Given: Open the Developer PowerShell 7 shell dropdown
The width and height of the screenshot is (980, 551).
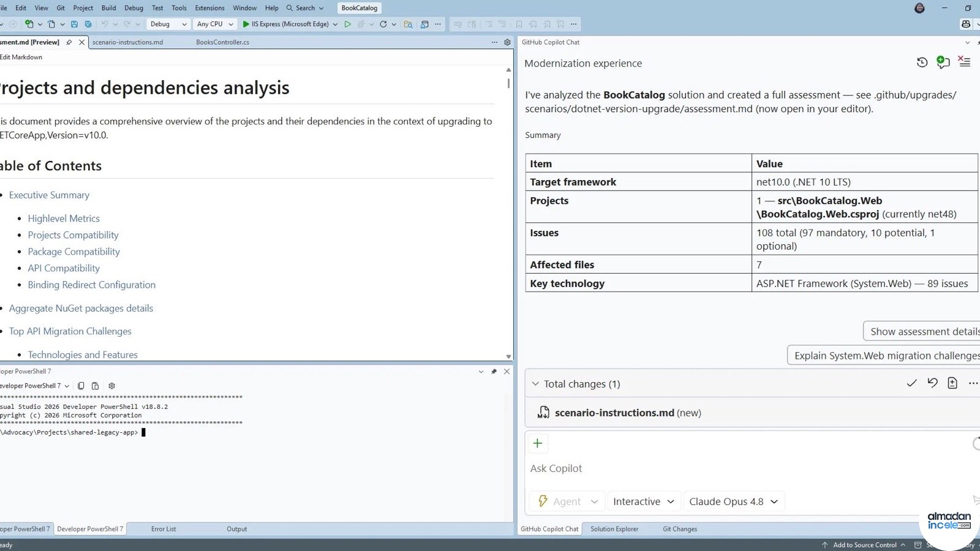Looking at the screenshot, I should tap(67, 386).
